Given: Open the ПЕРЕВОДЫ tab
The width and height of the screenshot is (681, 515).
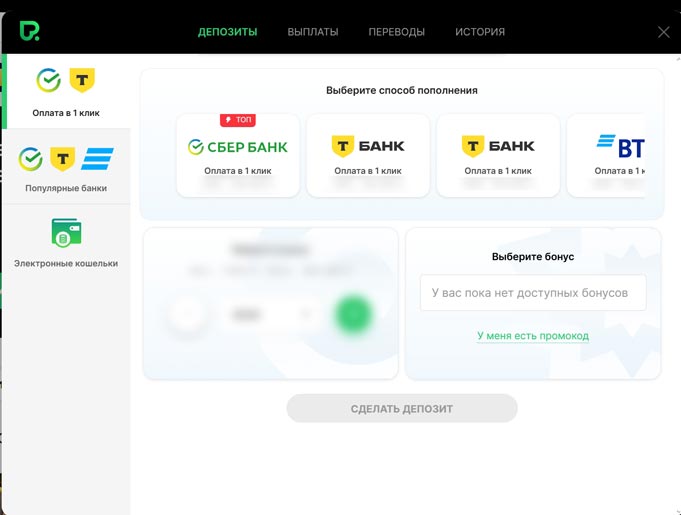Looking at the screenshot, I should pos(396,32).
